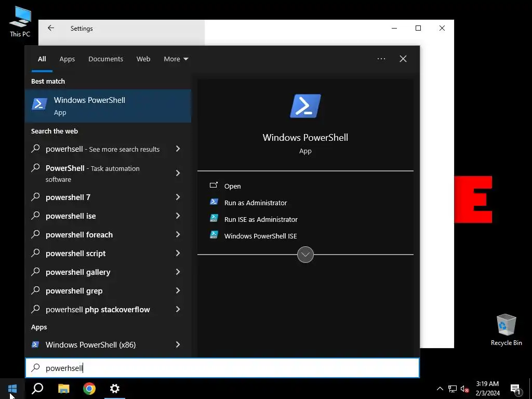This screenshot has width=532, height=399.
Task: Expand the 'powershell ise' suggestion arrow
Action: pyautogui.click(x=178, y=216)
